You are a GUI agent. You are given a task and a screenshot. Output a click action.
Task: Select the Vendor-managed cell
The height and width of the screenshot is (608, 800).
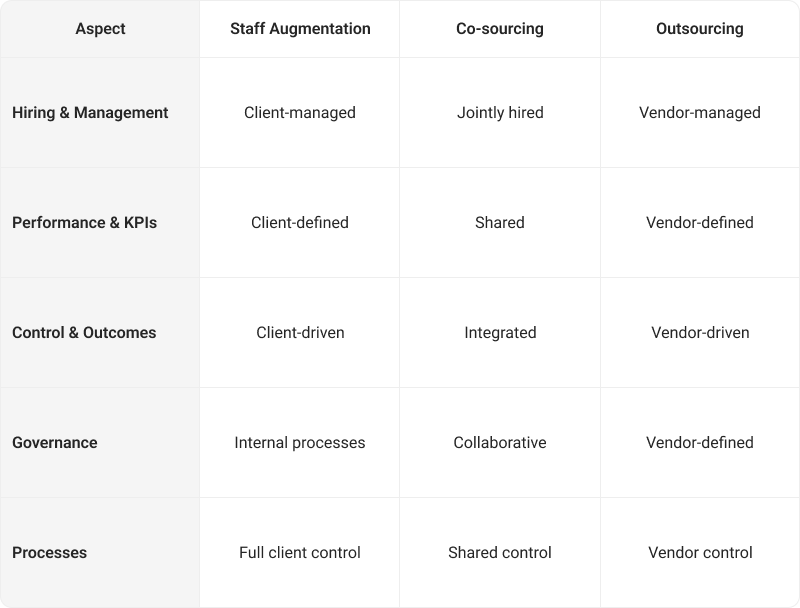click(700, 113)
